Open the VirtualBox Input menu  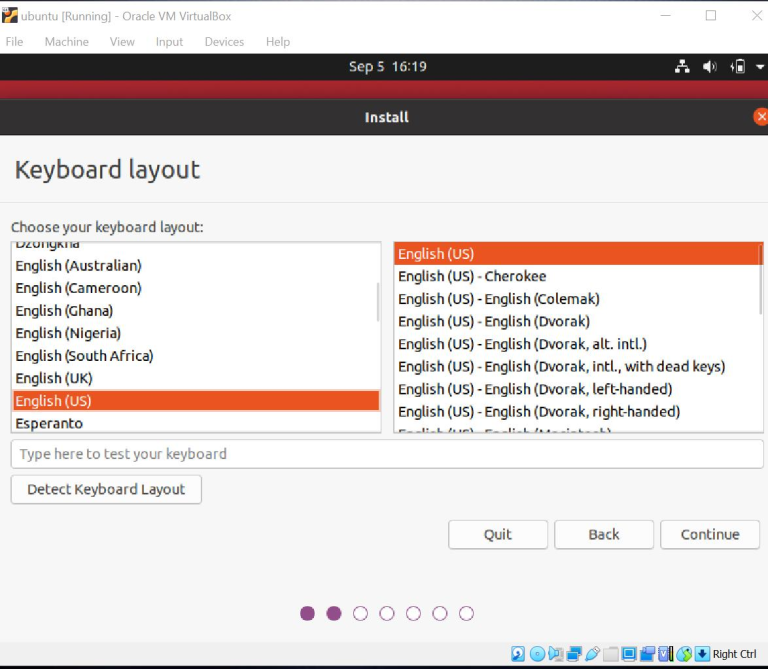point(169,42)
